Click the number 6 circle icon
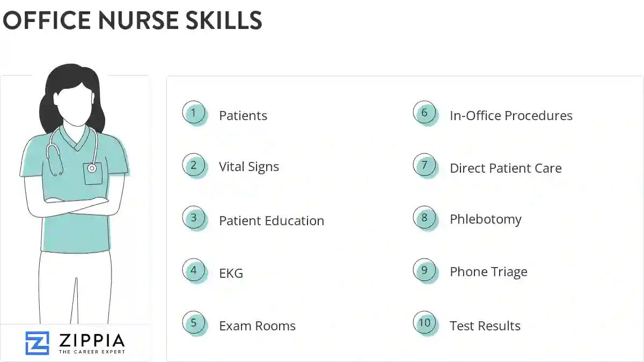 point(425,113)
